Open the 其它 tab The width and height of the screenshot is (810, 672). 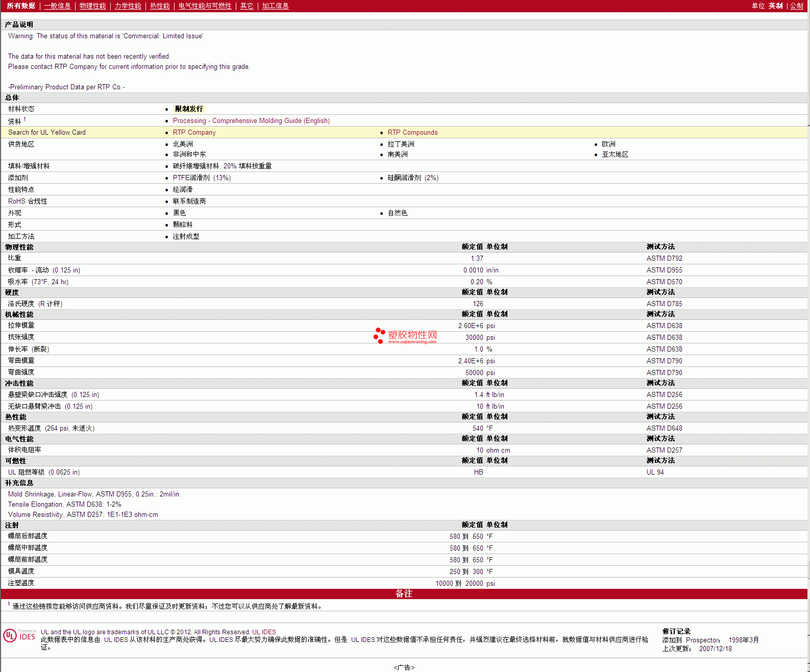(247, 6)
